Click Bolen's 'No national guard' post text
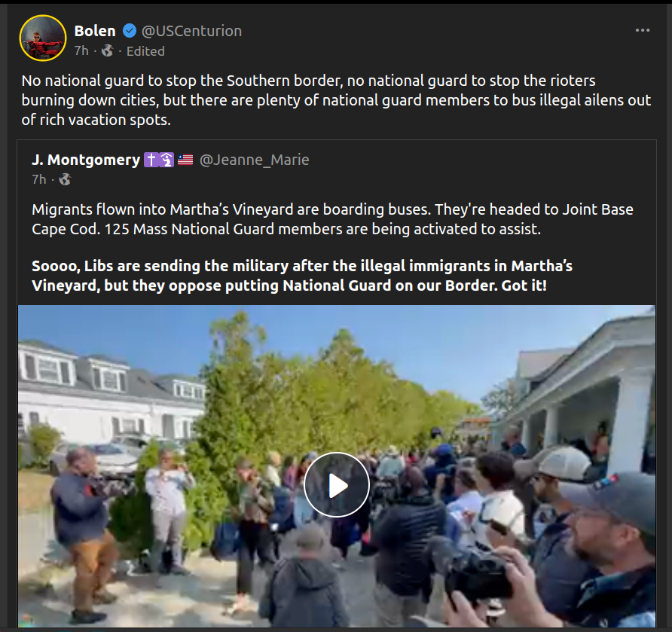 click(337, 100)
